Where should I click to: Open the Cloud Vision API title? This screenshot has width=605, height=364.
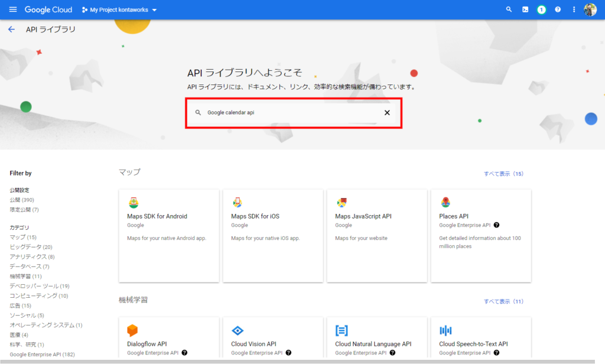(x=253, y=344)
